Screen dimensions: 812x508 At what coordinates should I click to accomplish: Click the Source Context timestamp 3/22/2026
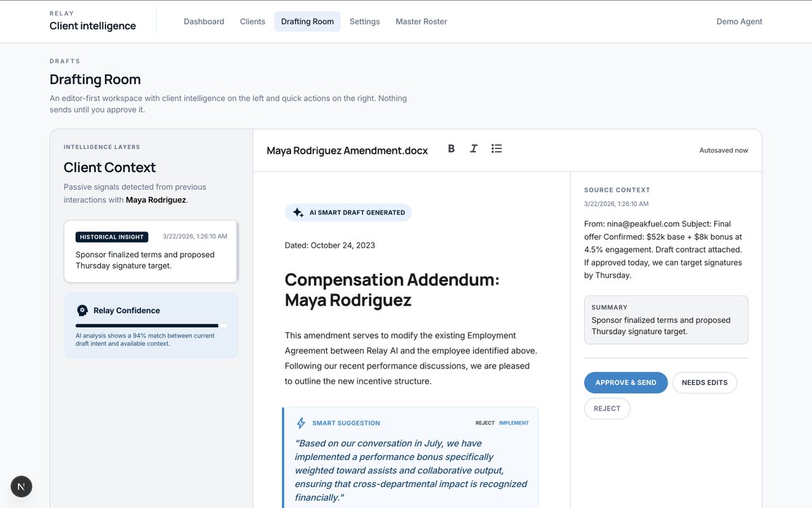point(616,203)
